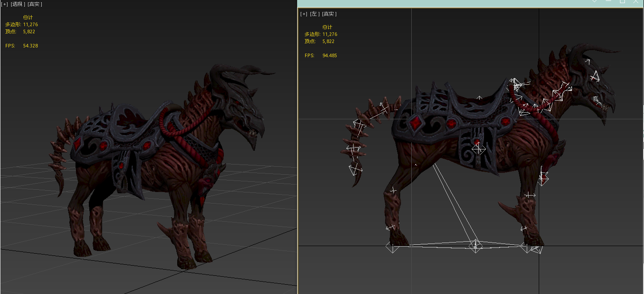644x294 pixels.
Task: Click [+] general menu in left viewport
Action: coord(304,14)
